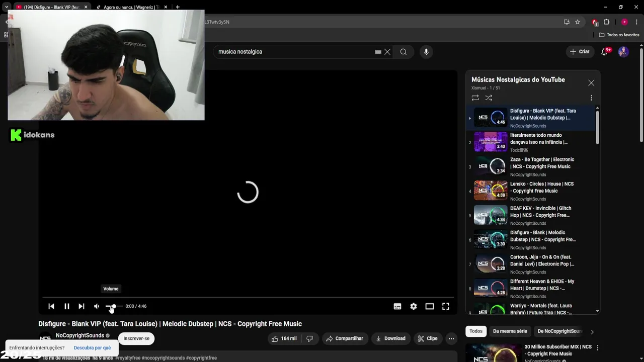Dislike the video

309,338
